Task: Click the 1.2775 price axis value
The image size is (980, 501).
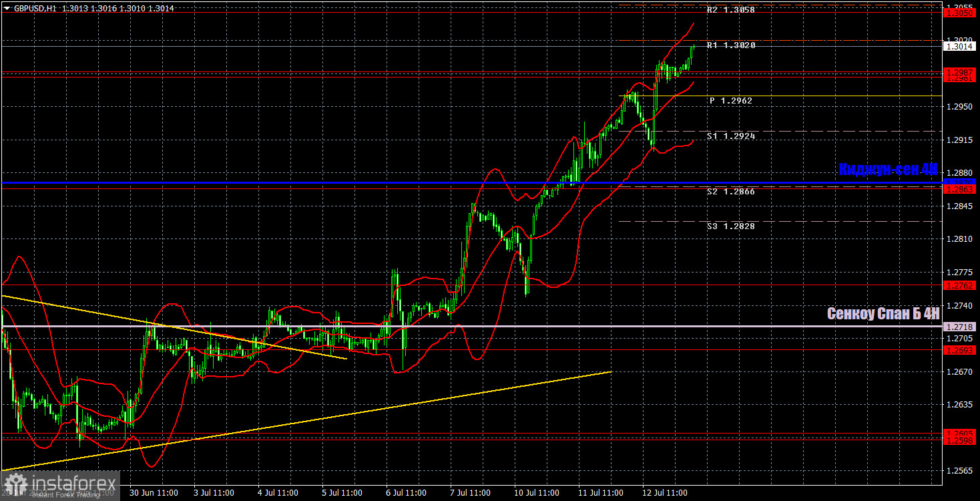Action: click(x=960, y=272)
